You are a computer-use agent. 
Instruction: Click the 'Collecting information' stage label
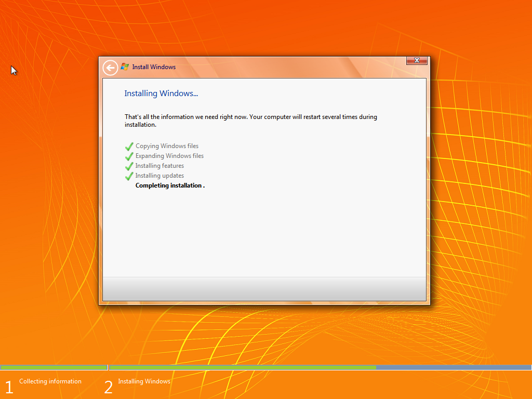pyautogui.click(x=50, y=381)
